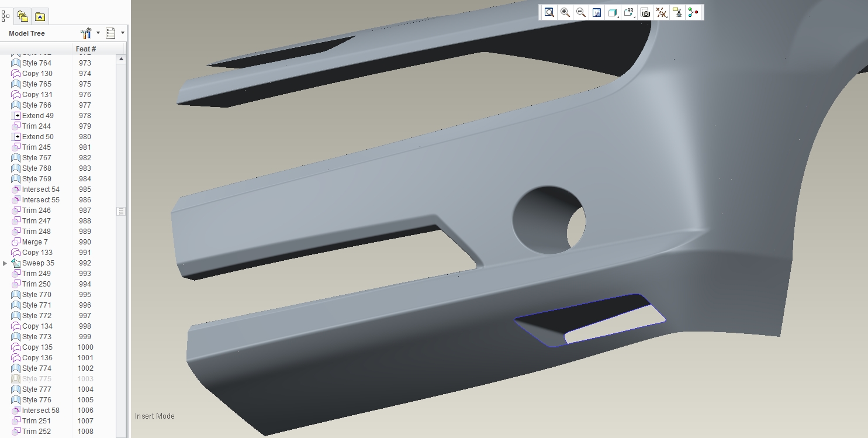Select Style 776 feature

[36, 400]
